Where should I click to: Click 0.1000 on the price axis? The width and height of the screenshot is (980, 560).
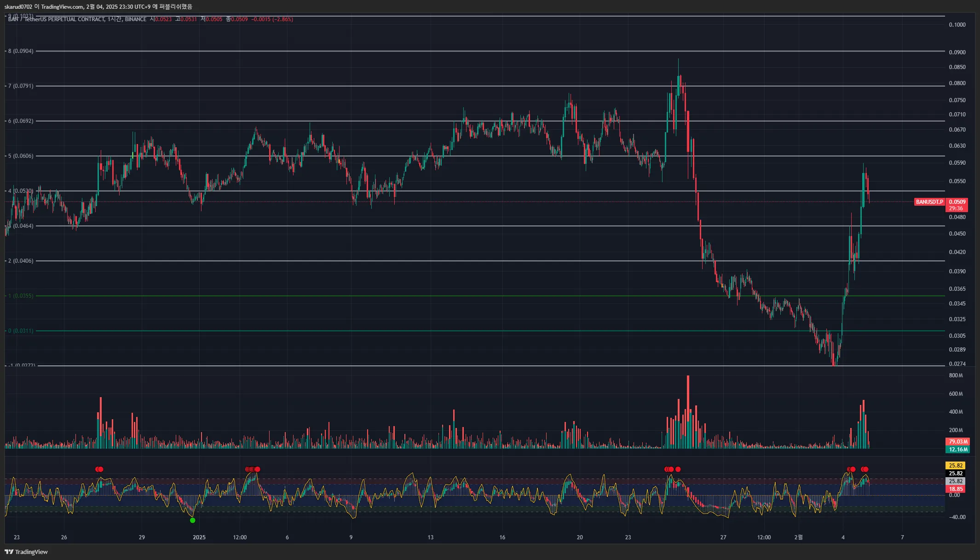click(x=957, y=25)
